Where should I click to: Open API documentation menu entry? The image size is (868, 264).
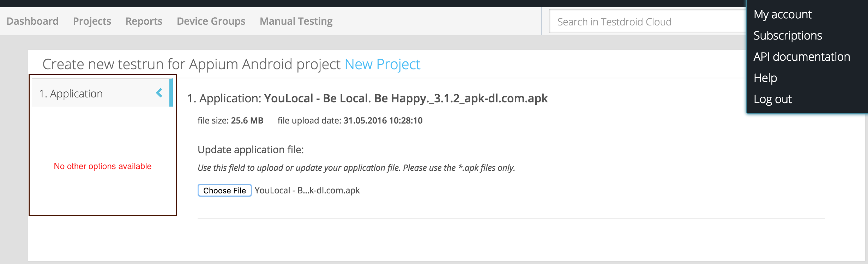(802, 57)
